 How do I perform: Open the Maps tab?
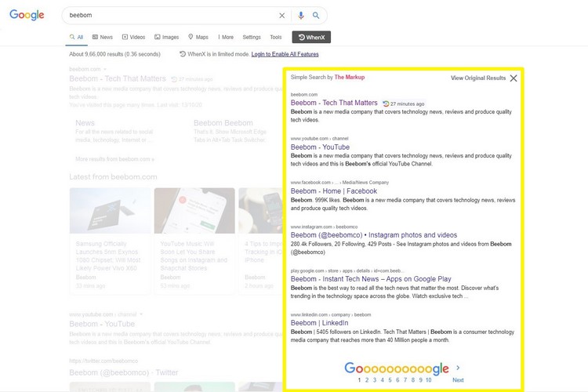click(x=198, y=37)
